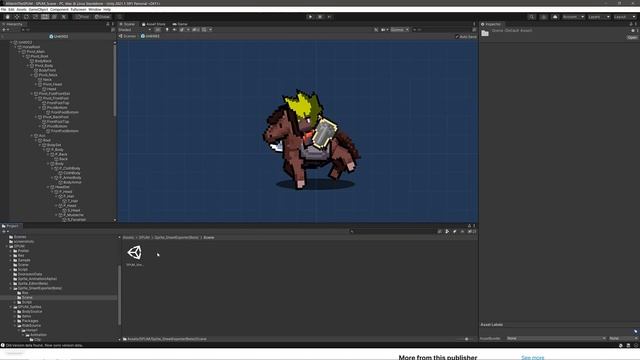Switch to the Game tab
The width and height of the screenshot is (640, 360).
[x=180, y=24]
